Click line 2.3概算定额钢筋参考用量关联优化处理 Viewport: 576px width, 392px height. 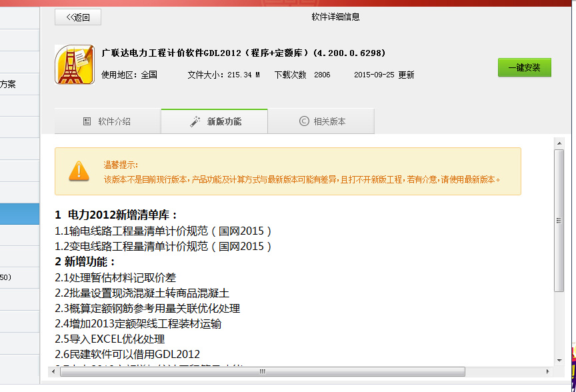click(x=147, y=309)
